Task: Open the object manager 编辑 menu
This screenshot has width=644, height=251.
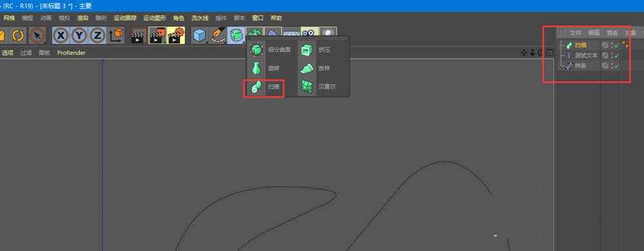Action: (594, 33)
